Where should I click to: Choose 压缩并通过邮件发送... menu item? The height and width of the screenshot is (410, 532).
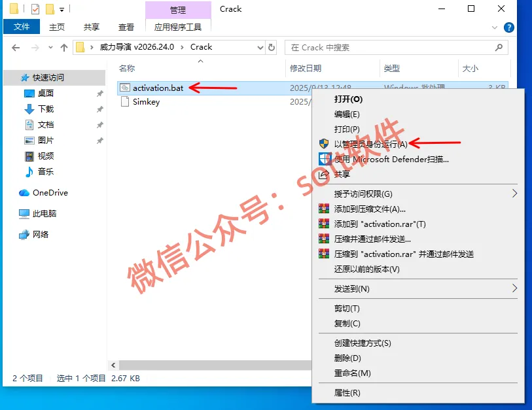coord(418,239)
